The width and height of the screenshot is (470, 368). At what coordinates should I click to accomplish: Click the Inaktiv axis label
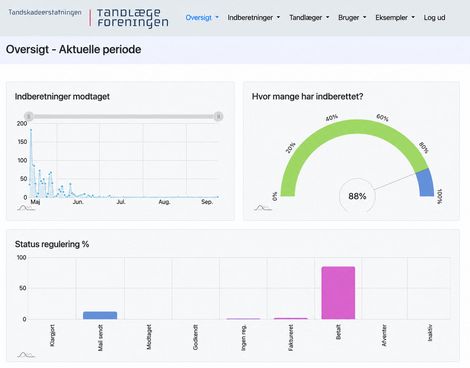(x=430, y=333)
